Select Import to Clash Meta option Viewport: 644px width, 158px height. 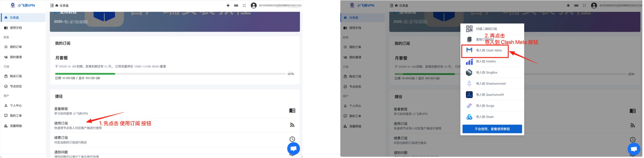pos(489,50)
